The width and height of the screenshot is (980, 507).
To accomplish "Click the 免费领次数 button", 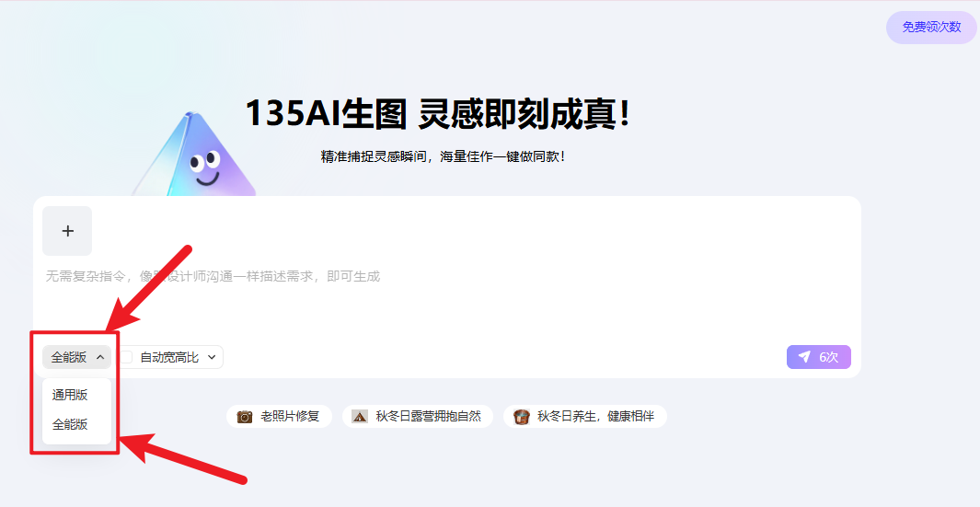I will pos(931,27).
